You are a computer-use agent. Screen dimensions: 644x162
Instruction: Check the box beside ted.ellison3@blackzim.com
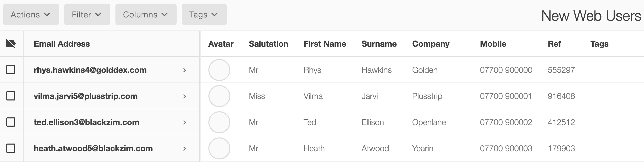click(x=11, y=122)
